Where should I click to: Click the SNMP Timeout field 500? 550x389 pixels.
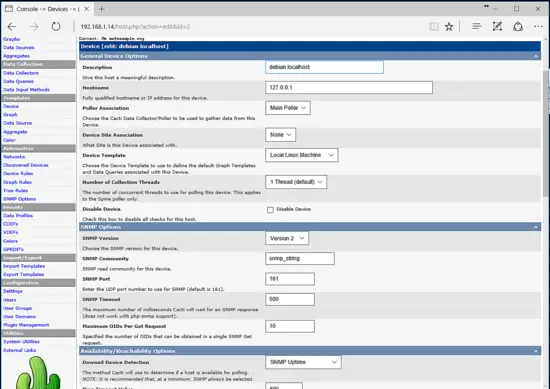click(290, 299)
